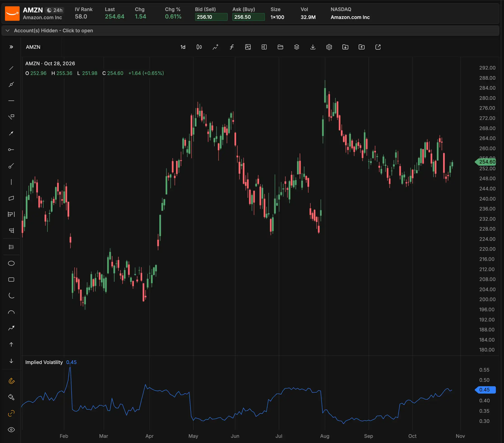Viewport: 504px width, 443px height.
Task: Click the Amazon logo symbol icon
Action: click(x=12, y=14)
